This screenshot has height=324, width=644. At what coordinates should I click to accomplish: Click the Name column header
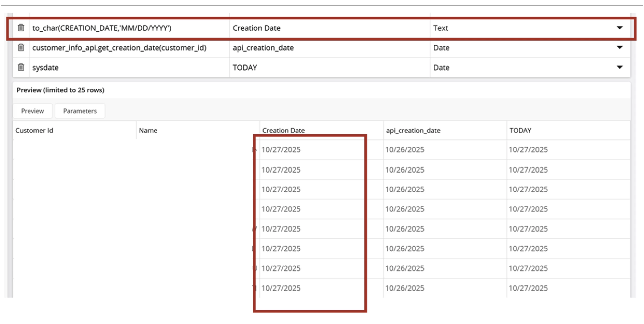(x=148, y=130)
